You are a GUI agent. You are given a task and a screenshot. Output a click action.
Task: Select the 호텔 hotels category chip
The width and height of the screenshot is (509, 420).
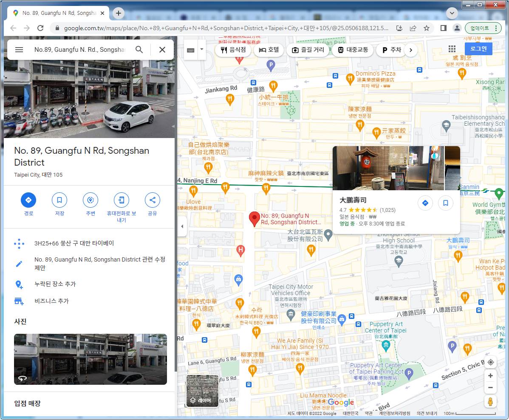[x=269, y=50]
